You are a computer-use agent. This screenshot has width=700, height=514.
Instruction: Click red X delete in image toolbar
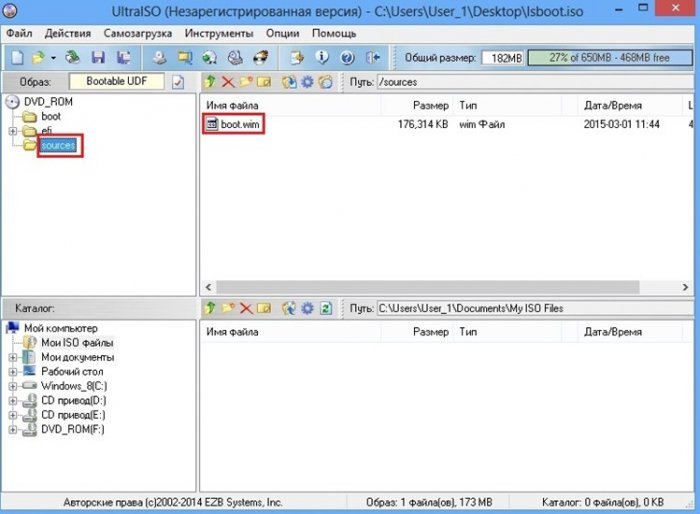point(228,82)
